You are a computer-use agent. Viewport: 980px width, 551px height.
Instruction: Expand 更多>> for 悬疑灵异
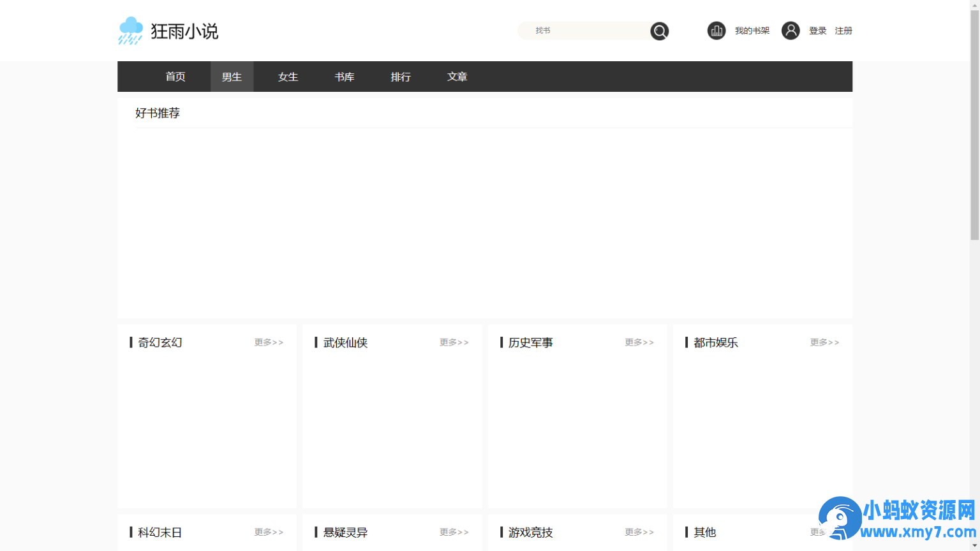coord(454,532)
